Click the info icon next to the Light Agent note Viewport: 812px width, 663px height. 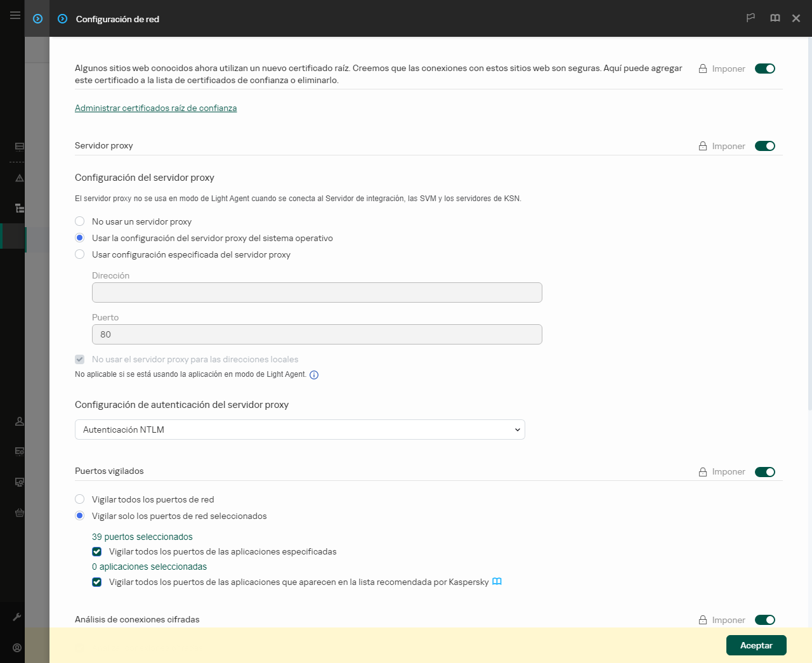coord(314,374)
